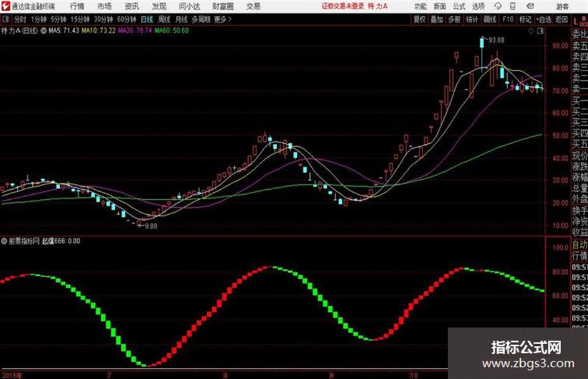The image size is (588, 379).
Task: Switch to 1分钟 period
Action: pos(38,19)
